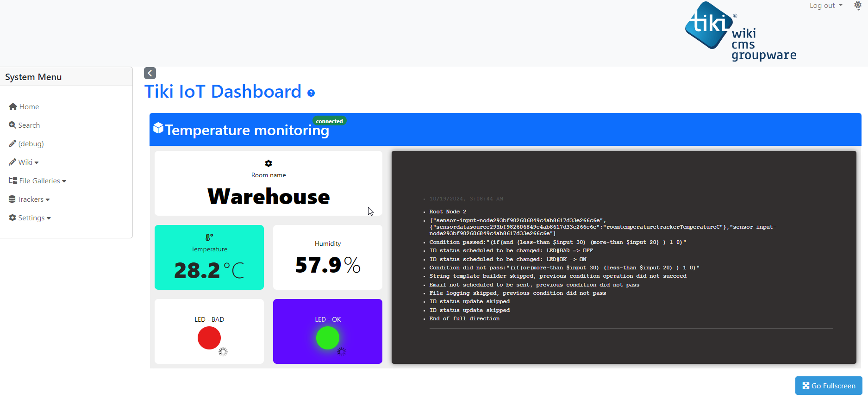Open the Settings menu item

point(31,218)
